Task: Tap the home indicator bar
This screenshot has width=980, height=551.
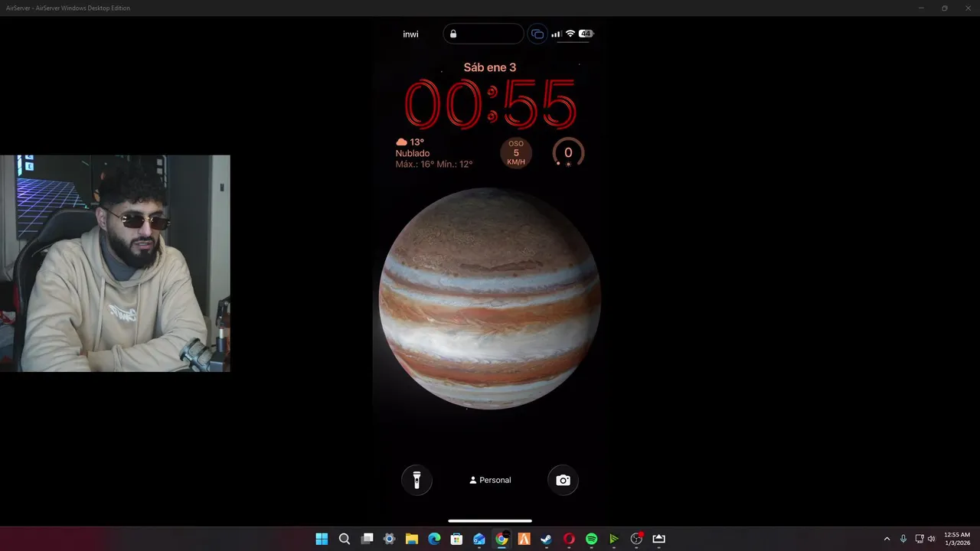Action: click(x=490, y=521)
